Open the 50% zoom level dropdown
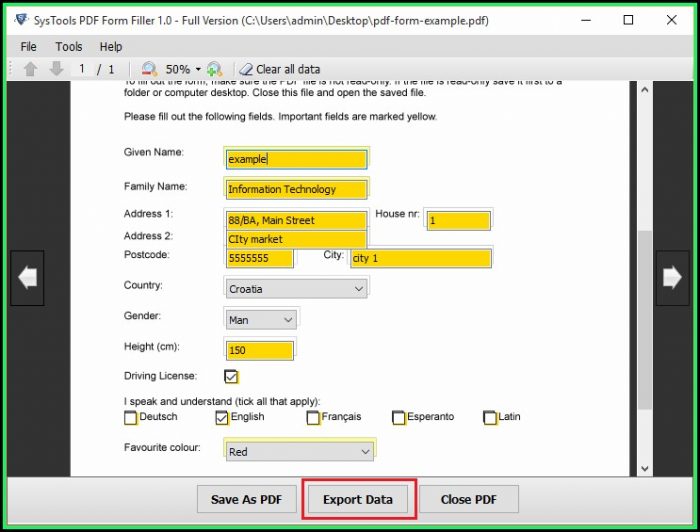 tap(198, 69)
